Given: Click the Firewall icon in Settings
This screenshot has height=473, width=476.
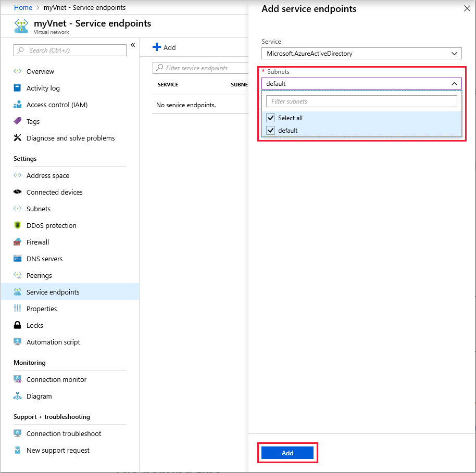Looking at the screenshot, I should [x=17, y=242].
